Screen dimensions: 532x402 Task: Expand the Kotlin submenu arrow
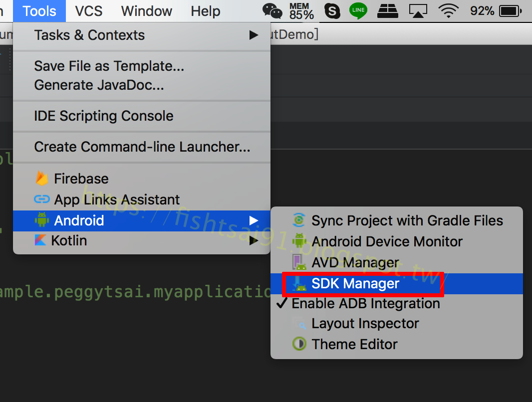[x=254, y=241]
